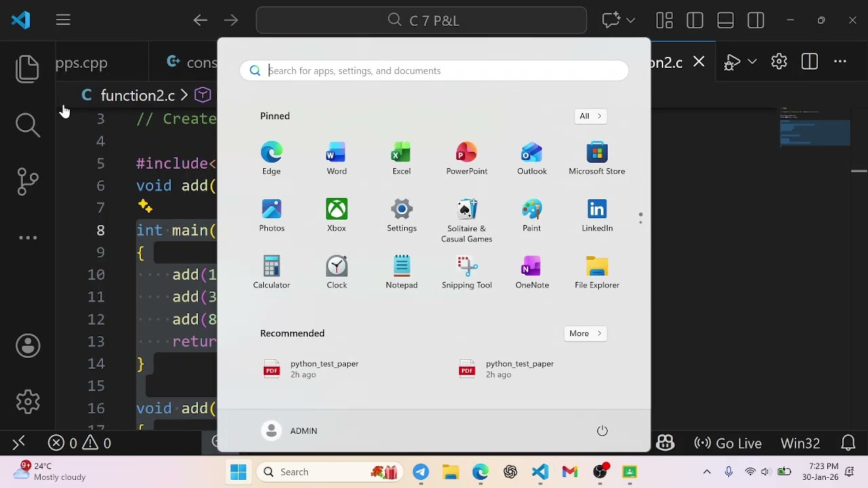This screenshot has width=868, height=488.
Task: Click the Start menu search field
Action: (x=434, y=70)
